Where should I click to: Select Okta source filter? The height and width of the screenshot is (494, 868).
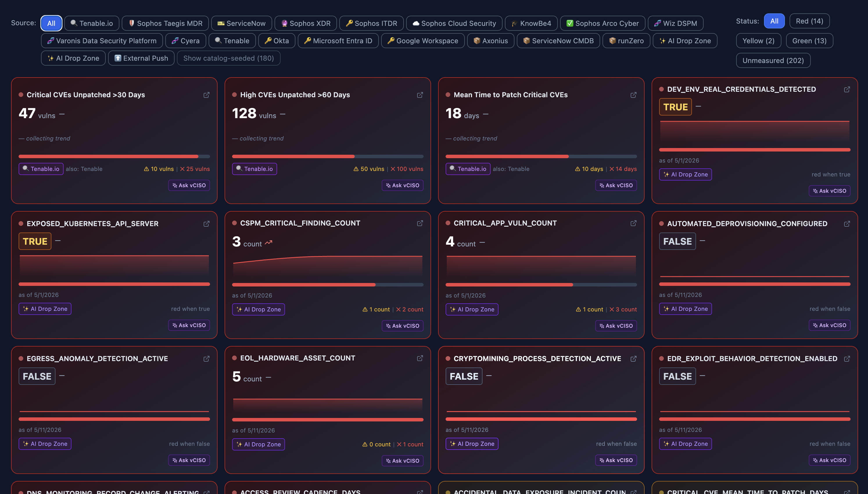[x=277, y=41]
